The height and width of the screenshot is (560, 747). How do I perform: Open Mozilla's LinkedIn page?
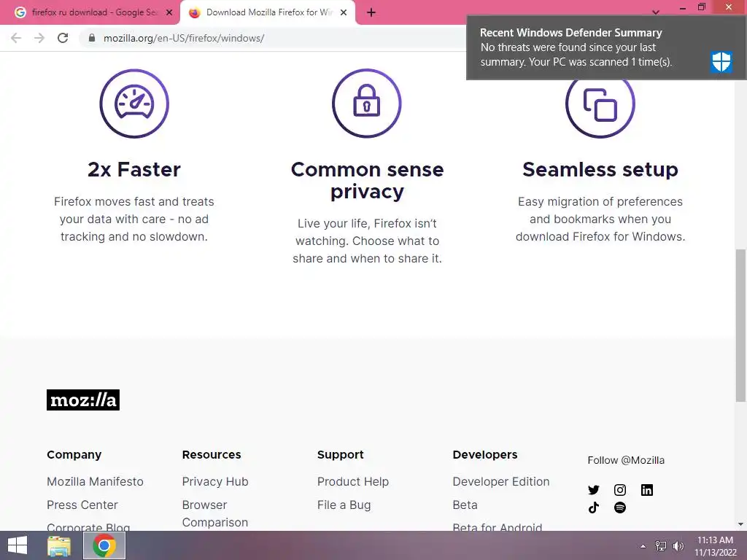pyautogui.click(x=647, y=490)
